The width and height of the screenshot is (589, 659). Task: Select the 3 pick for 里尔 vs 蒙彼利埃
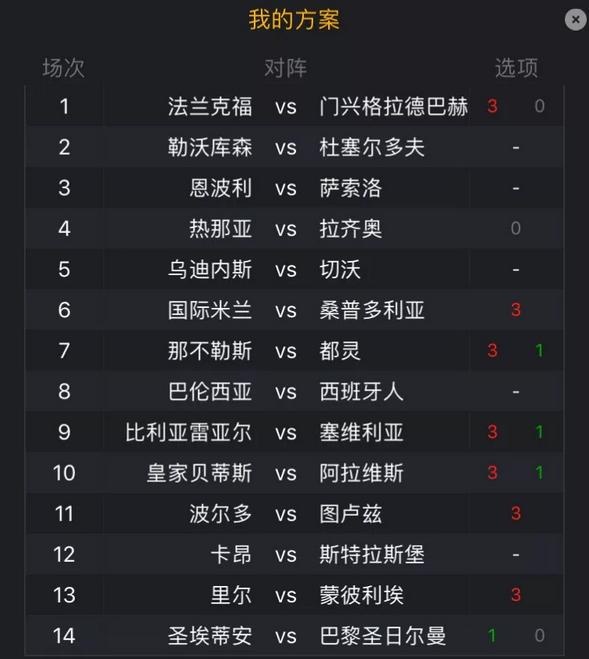(x=516, y=595)
